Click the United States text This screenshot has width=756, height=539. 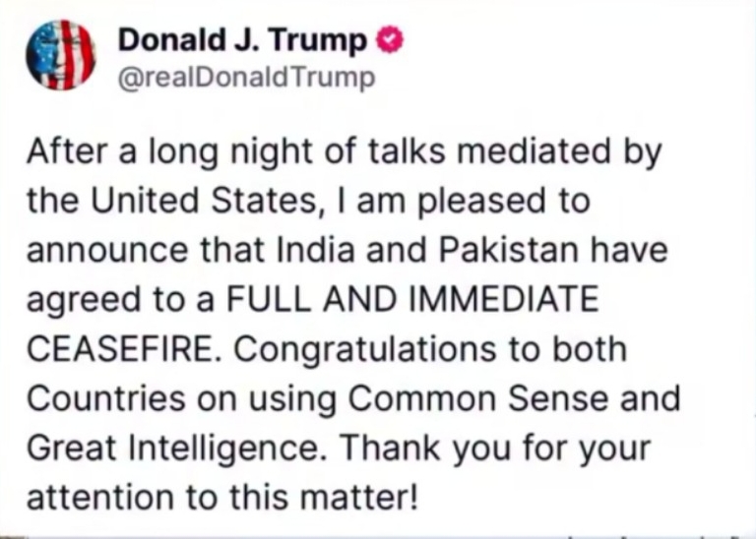pos(204,200)
